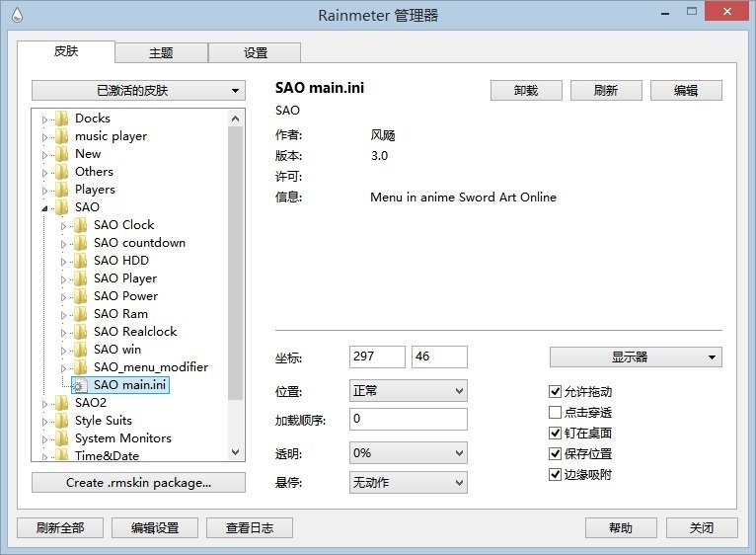Click the 刷新 button
Viewport: 756px width, 555px height.
(x=606, y=90)
